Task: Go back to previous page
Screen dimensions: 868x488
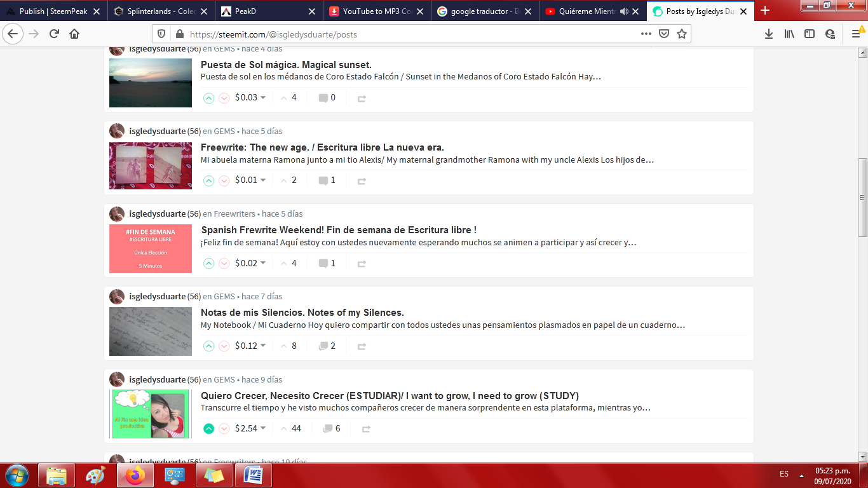Action: click(x=13, y=34)
